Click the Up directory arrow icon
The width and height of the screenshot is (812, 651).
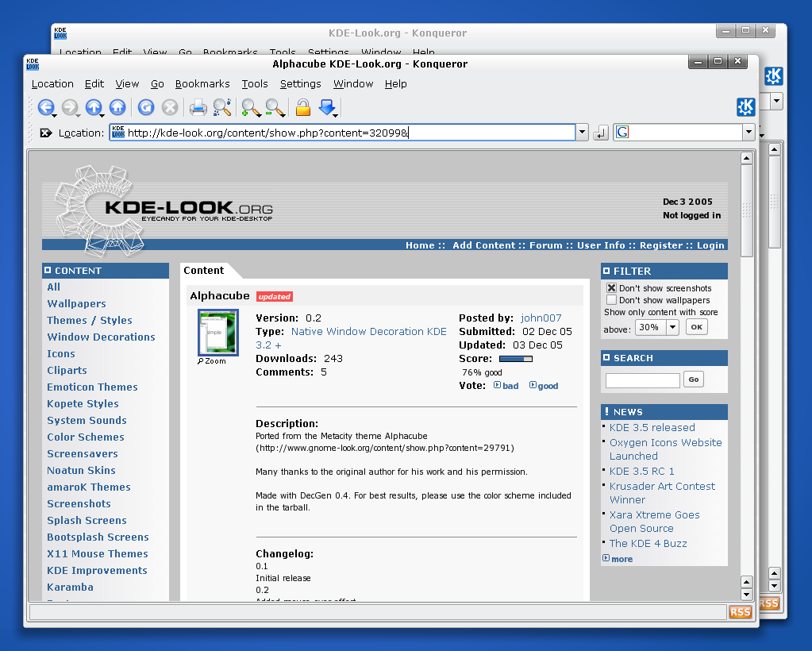coord(93,107)
